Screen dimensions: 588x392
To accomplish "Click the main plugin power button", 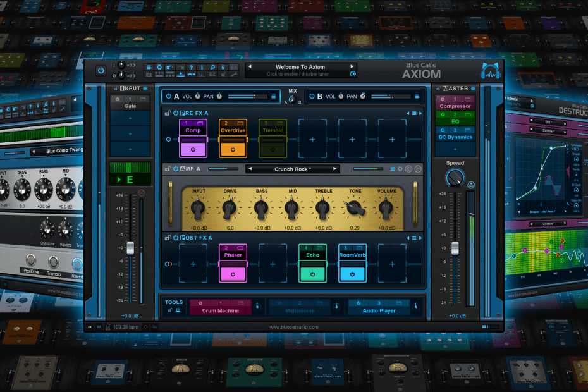I will 101,71.
